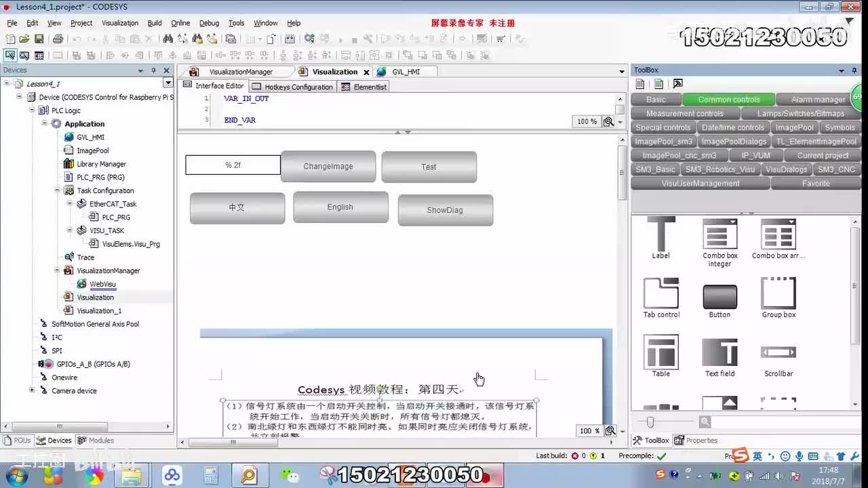
Task: Collapse the Task Configuration node
Action: pyautogui.click(x=58, y=190)
